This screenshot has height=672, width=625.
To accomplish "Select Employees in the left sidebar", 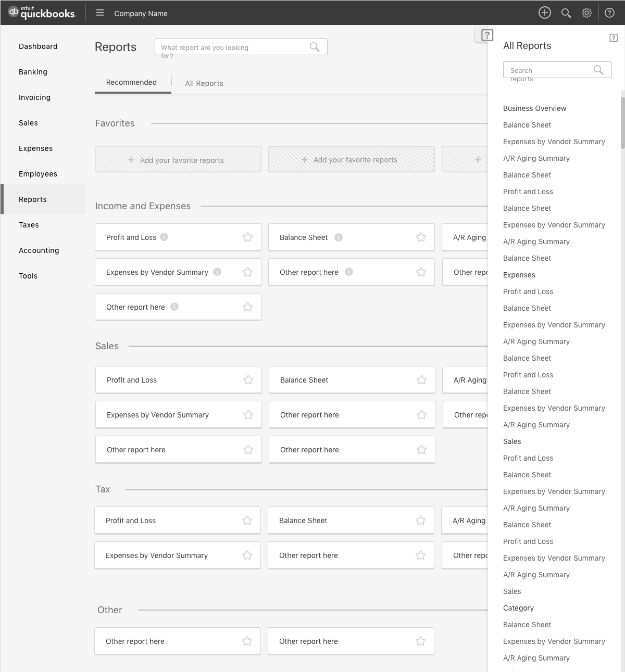I will pos(38,174).
